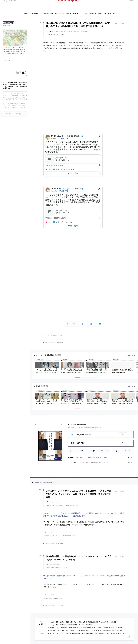The width and height of the screenshot is (138, 644).
Task: Show next jobboard item with right arrow
Action: click(25, 60)
